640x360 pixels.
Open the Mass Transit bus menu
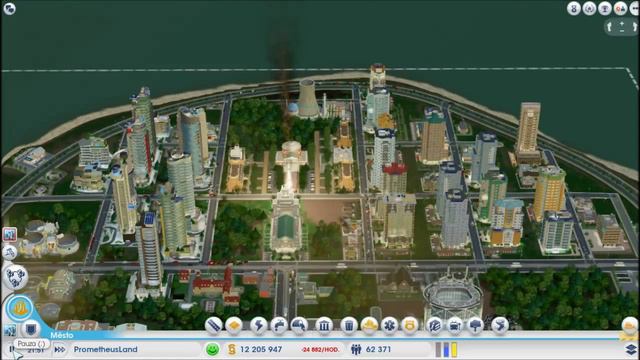click(x=455, y=325)
